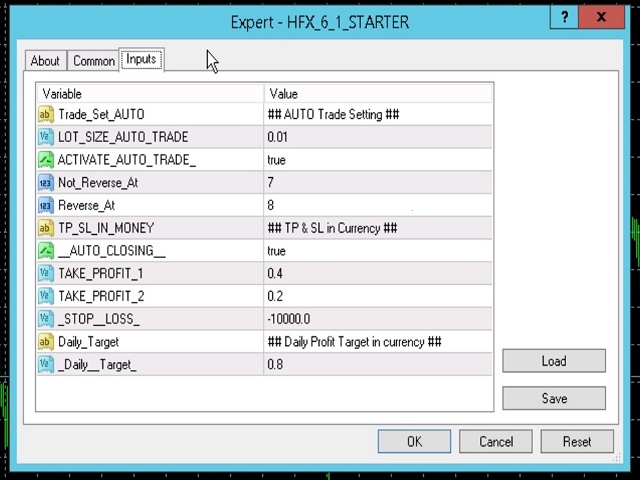This screenshot has width=640, height=480.
Task: Click the double icon beside _STOP__LOSS_
Action: pos(46,319)
